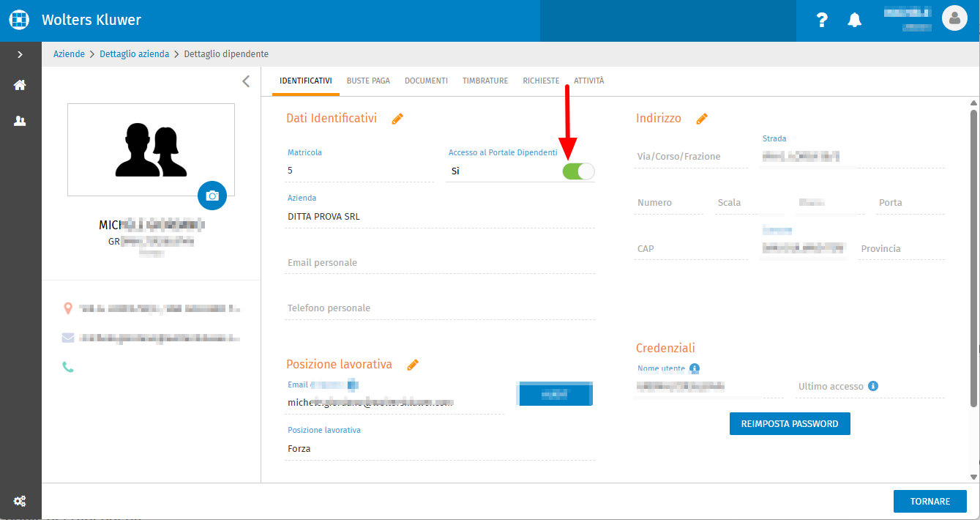980x520 pixels.
Task: Click the Provincia field
Action: [x=902, y=249]
